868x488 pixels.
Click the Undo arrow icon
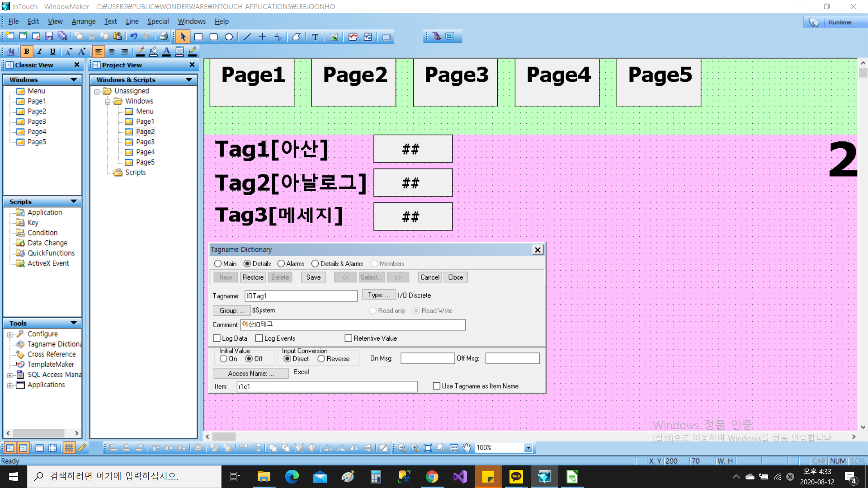click(x=134, y=37)
